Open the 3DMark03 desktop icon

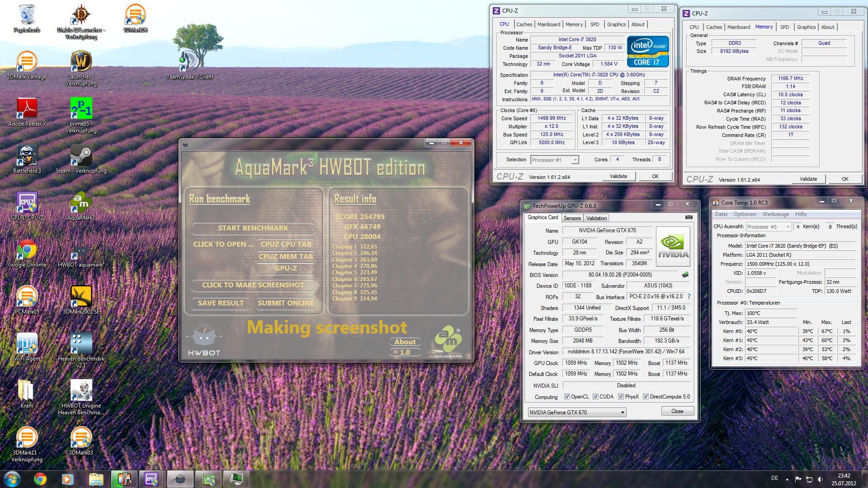tap(81, 441)
